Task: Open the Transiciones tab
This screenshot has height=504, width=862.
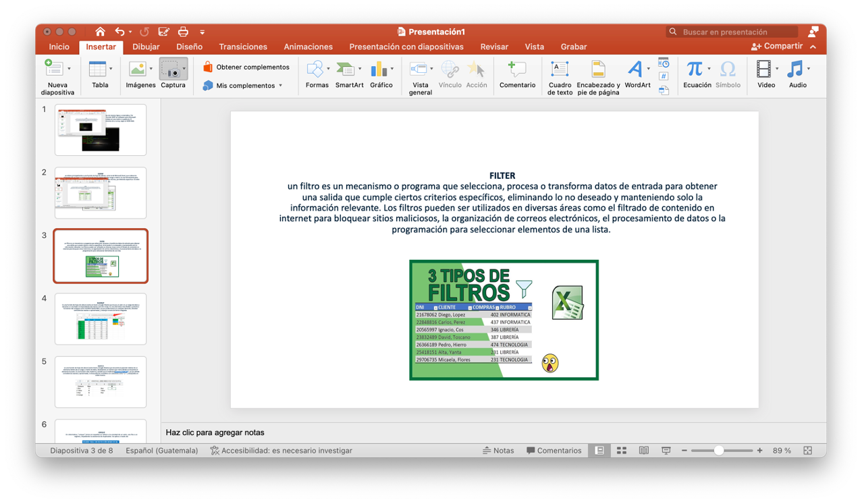Action: pyautogui.click(x=243, y=47)
